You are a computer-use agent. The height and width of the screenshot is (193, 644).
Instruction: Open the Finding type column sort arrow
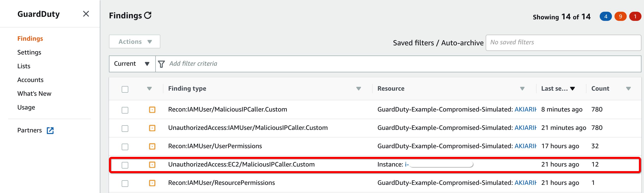coord(359,89)
